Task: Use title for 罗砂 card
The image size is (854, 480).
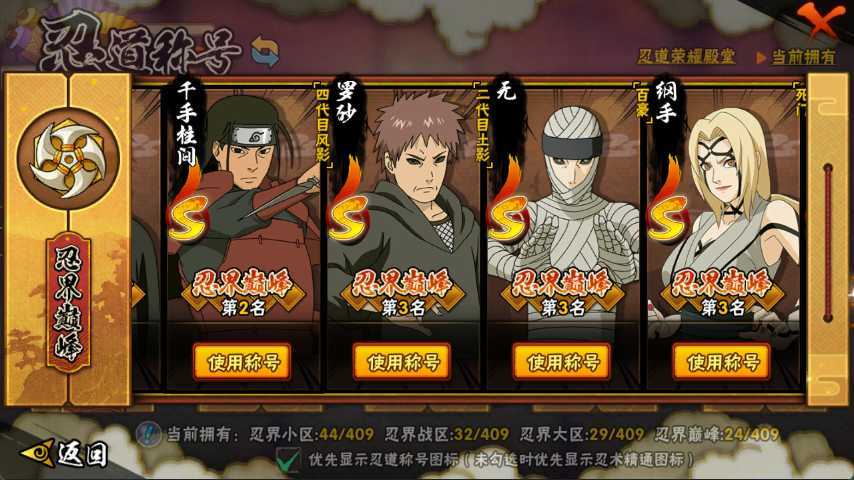Action: pyautogui.click(x=402, y=362)
